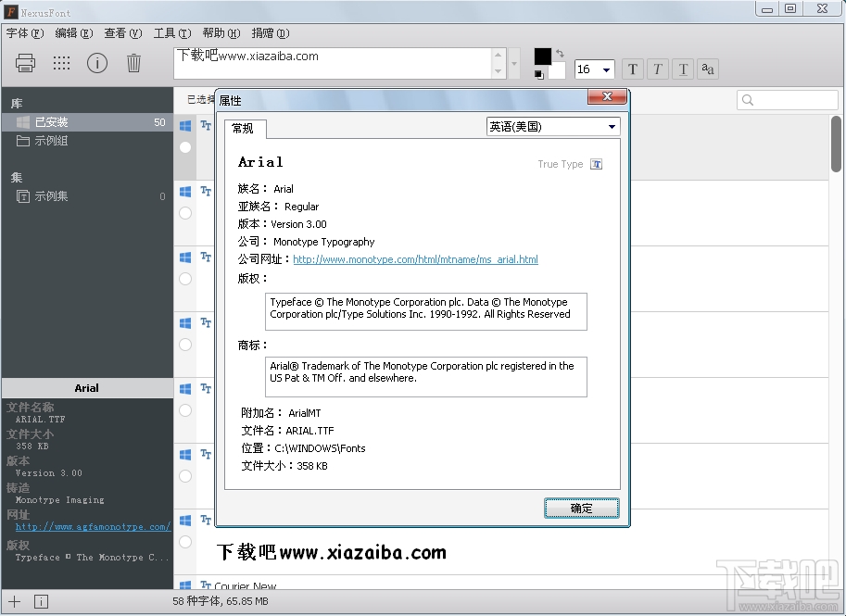Screen dimensions: 846x616
Task: Open the 英语(美国) language dropdown
Action: coord(553,127)
